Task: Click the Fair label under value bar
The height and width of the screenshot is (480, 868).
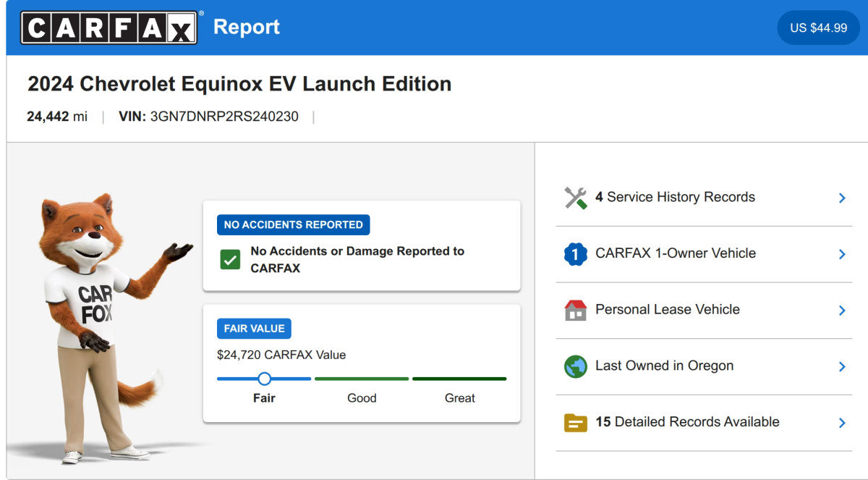Action: pos(264,398)
